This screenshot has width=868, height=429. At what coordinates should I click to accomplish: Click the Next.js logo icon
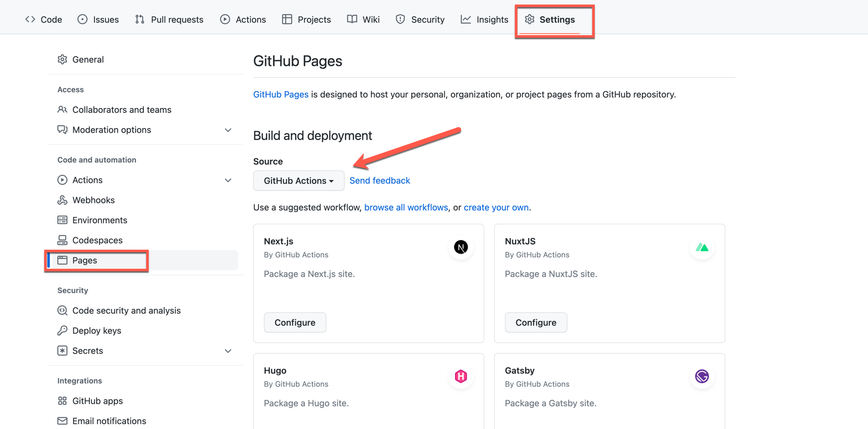point(461,247)
